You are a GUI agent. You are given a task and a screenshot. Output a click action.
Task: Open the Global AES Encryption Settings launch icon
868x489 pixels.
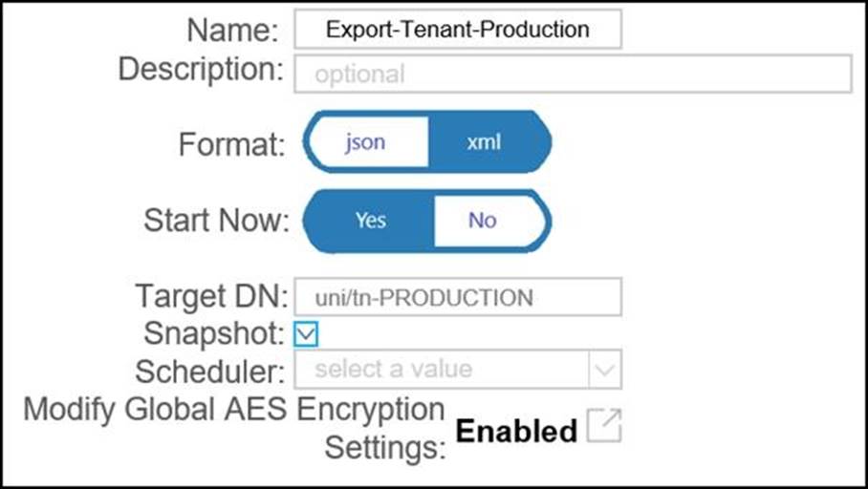click(604, 426)
